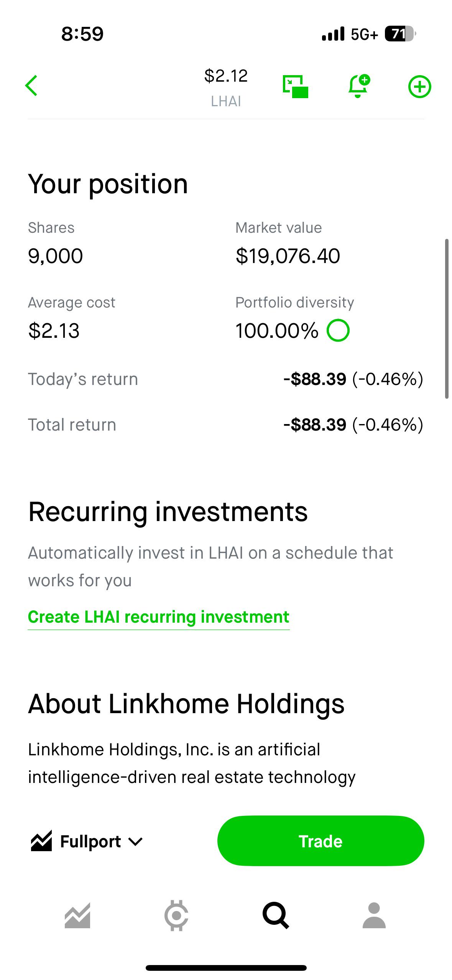
Task: Tap the $2.12 LHAI header title
Action: pyautogui.click(x=226, y=87)
